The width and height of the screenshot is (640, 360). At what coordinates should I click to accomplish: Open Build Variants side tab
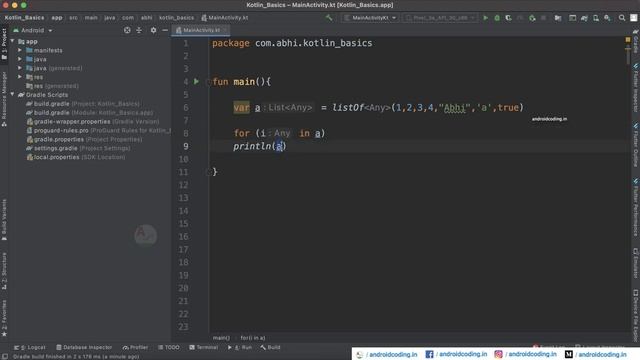coord(4,220)
